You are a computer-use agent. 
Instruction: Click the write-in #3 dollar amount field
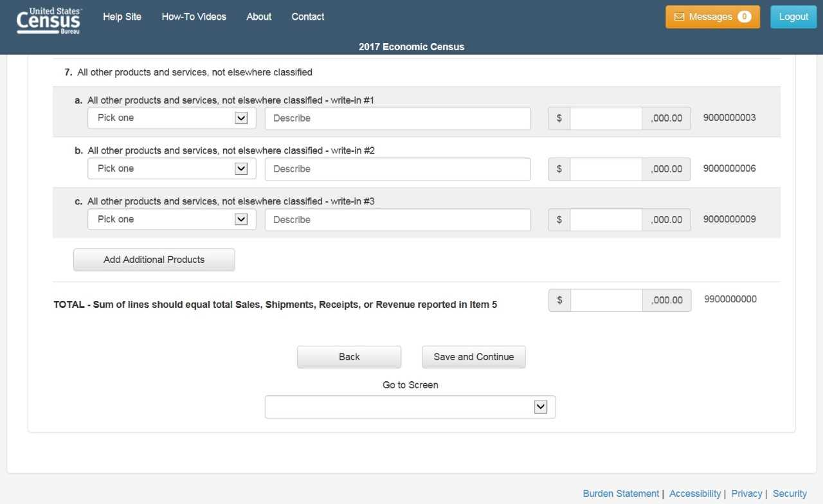(x=606, y=220)
